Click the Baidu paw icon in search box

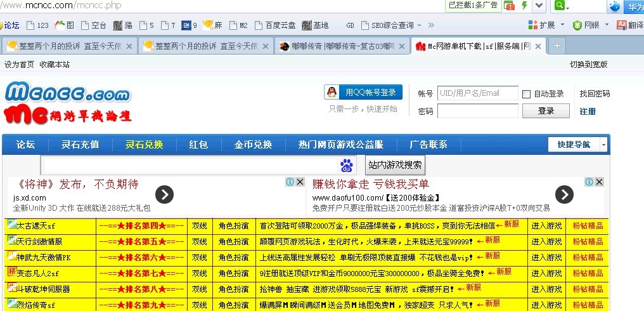pos(346,165)
